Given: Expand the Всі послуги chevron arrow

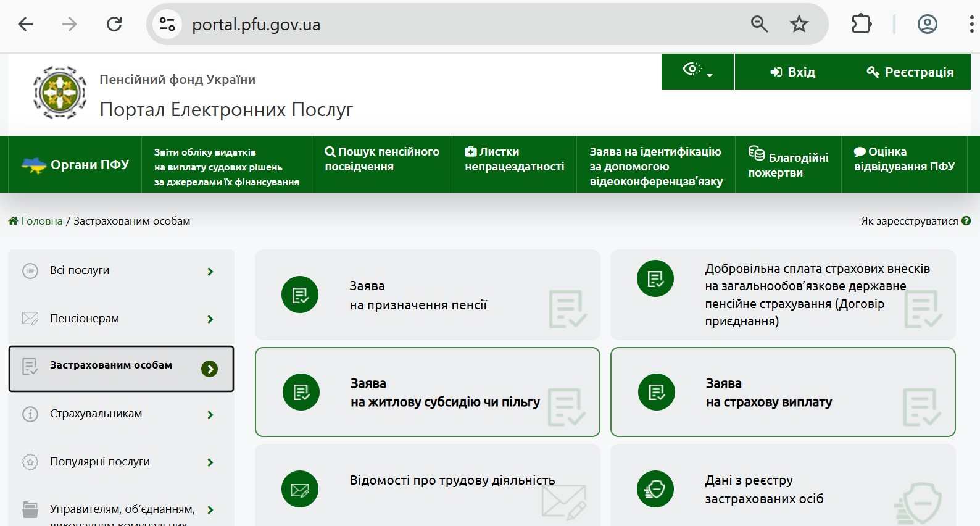Looking at the screenshot, I should click(210, 272).
